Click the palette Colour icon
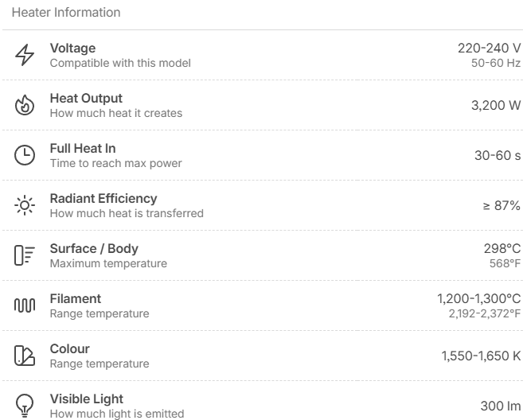Screen dimensions: 523x420 click(x=25, y=356)
